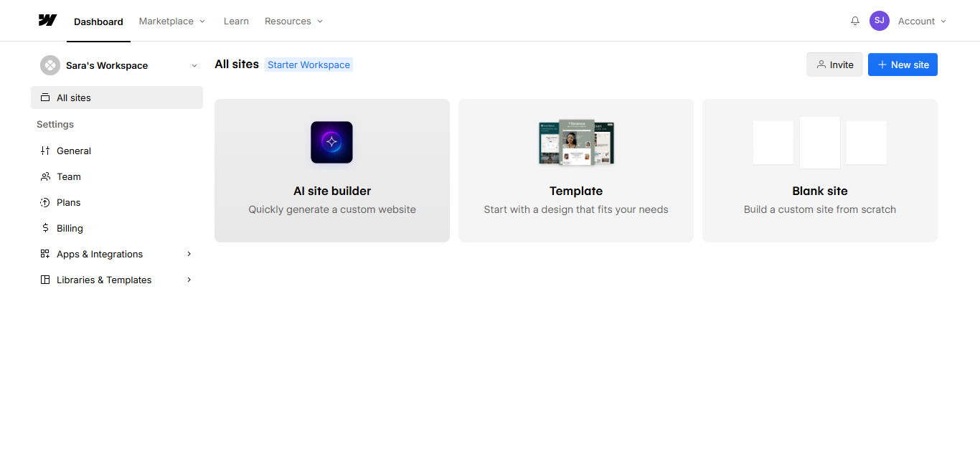Click the Blank site pages thumbnail
The width and height of the screenshot is (980, 456).
coord(820,143)
